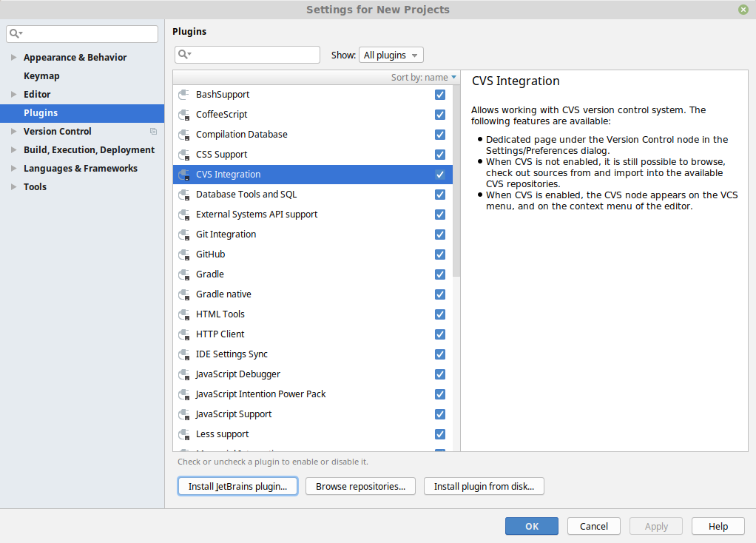Click the Cancel button

(593, 526)
